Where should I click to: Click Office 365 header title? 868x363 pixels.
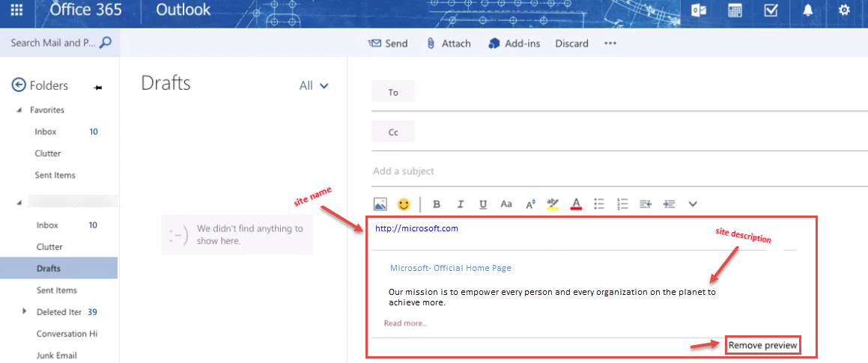85,10
